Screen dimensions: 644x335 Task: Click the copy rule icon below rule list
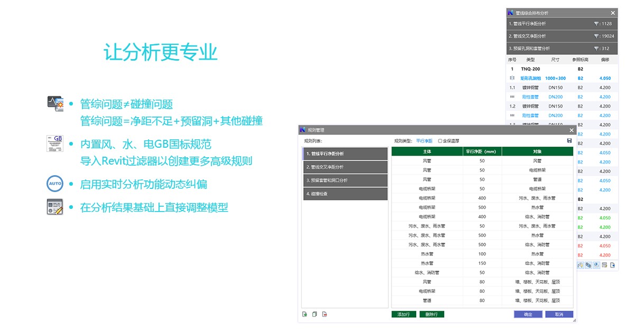314,314
